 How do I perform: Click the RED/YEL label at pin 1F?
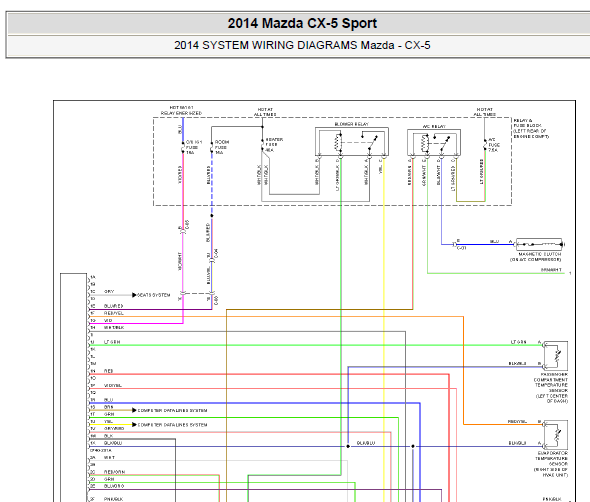114,313
